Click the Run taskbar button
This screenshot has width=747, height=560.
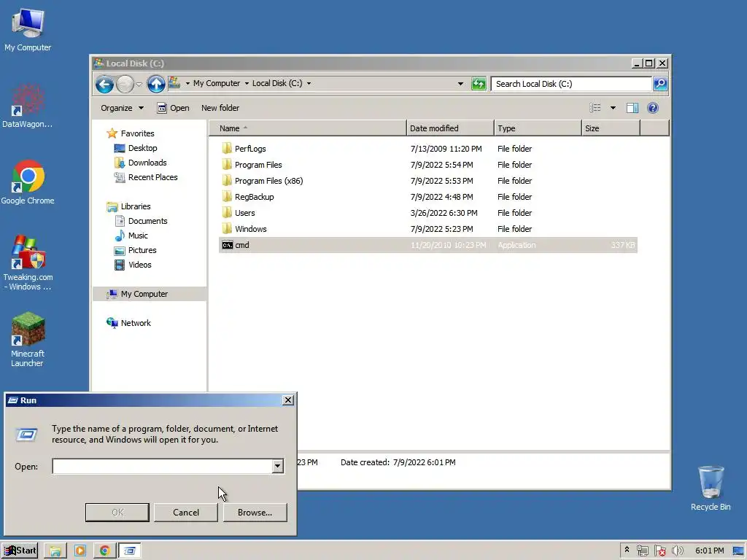[130, 551]
